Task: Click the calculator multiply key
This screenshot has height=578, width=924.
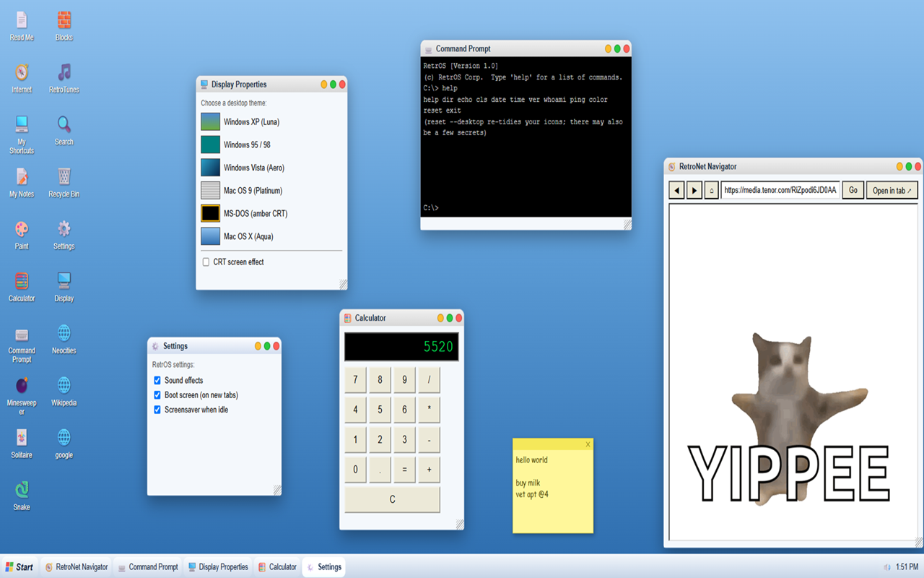Action: click(x=429, y=410)
